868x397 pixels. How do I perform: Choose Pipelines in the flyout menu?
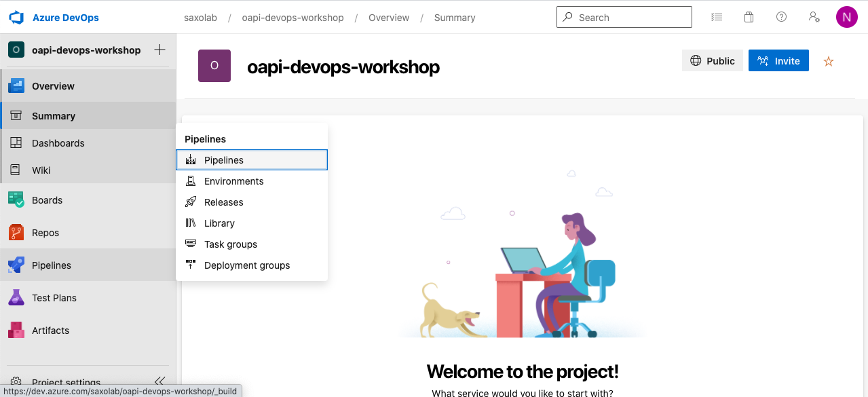click(x=252, y=160)
